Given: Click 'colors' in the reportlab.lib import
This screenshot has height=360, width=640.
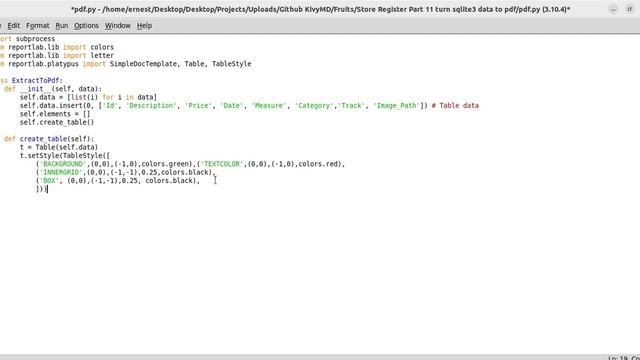Looking at the screenshot, I should (x=102, y=47).
